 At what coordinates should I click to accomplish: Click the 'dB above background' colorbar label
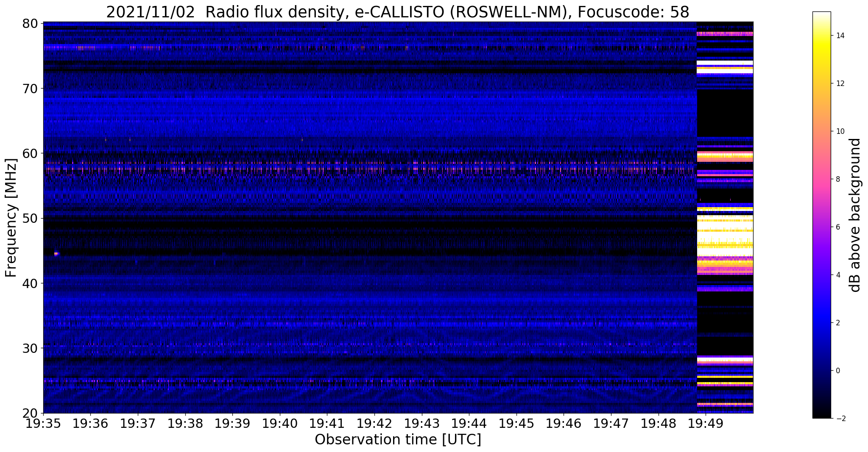coord(855,215)
